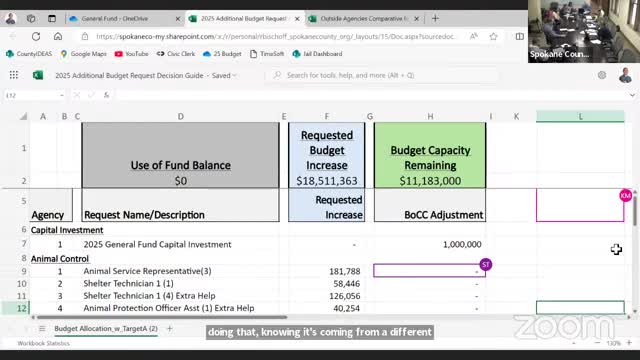The width and height of the screenshot is (640, 360).
Task: Reload the page with the browser refresh icon
Action: [36, 36]
